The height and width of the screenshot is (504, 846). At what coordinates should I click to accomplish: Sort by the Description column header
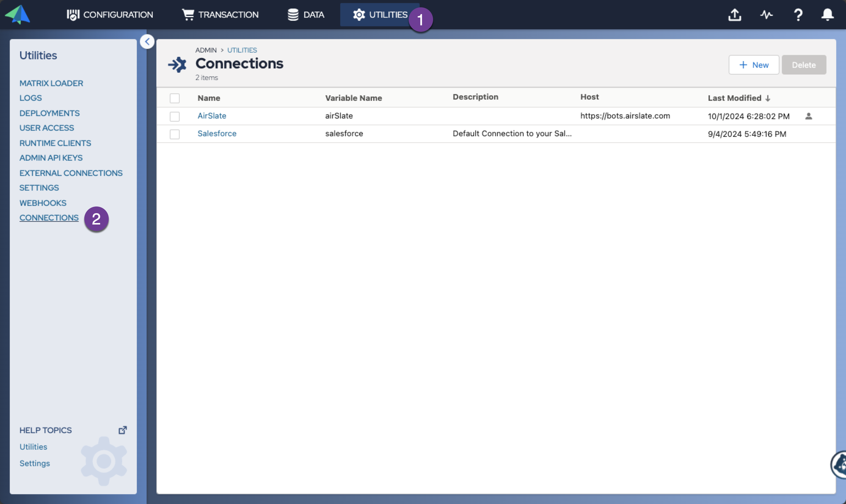[475, 97]
